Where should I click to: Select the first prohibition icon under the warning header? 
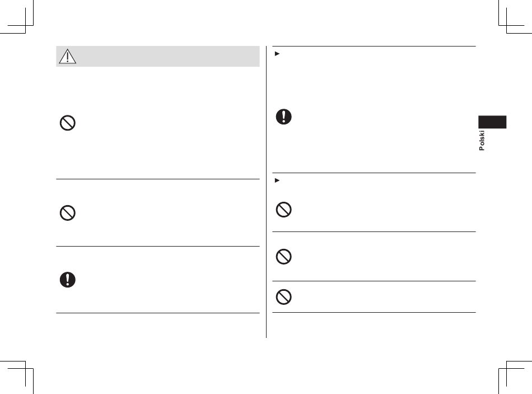pos(68,123)
